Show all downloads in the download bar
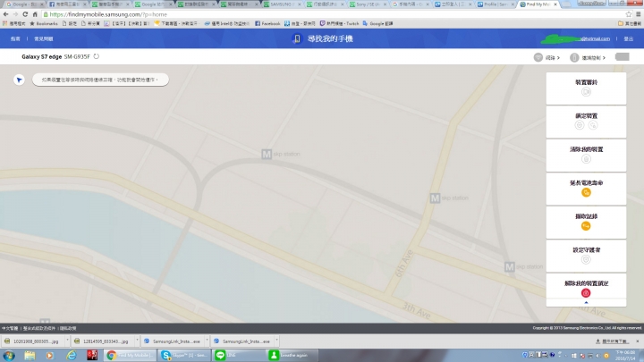644x362 pixels. tap(612, 341)
